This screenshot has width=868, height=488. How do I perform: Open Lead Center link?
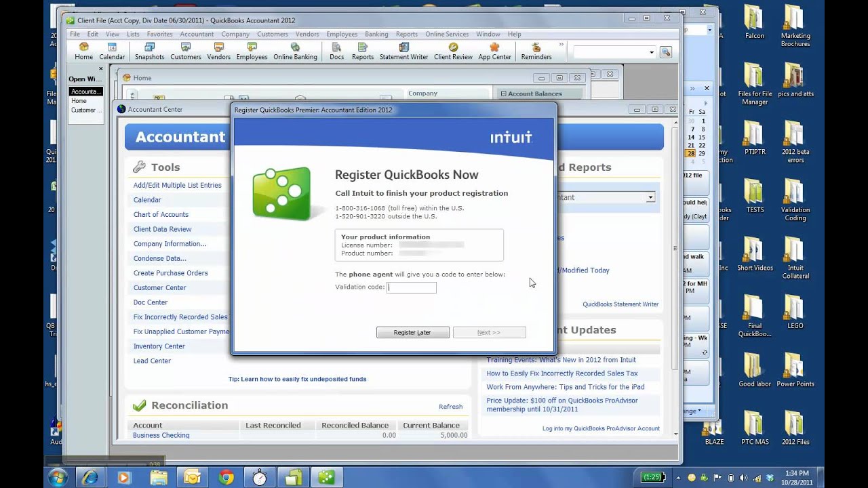point(152,361)
